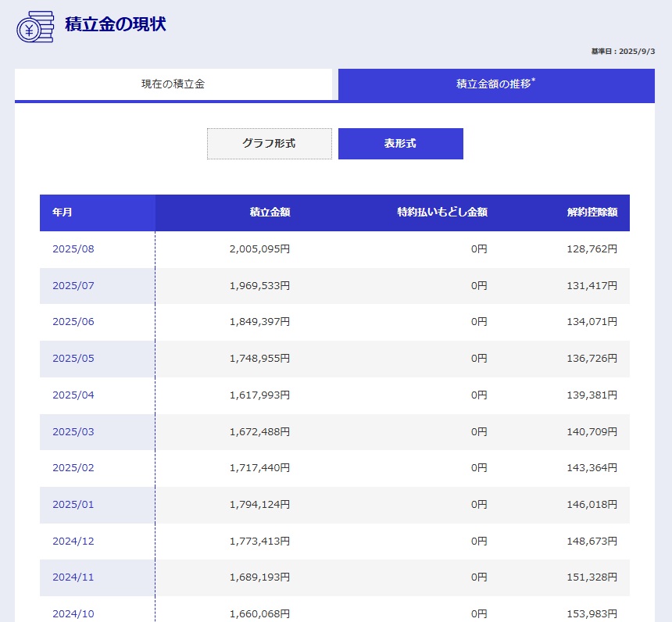The height and width of the screenshot is (622, 672).
Task: Switch to グラフ形式 view
Action: click(269, 144)
